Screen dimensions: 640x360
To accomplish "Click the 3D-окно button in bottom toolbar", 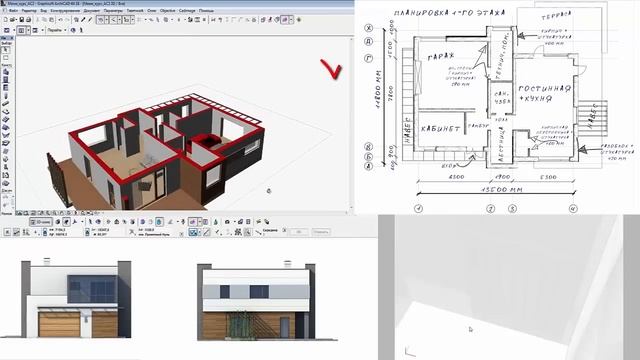I will [x=41, y=222].
